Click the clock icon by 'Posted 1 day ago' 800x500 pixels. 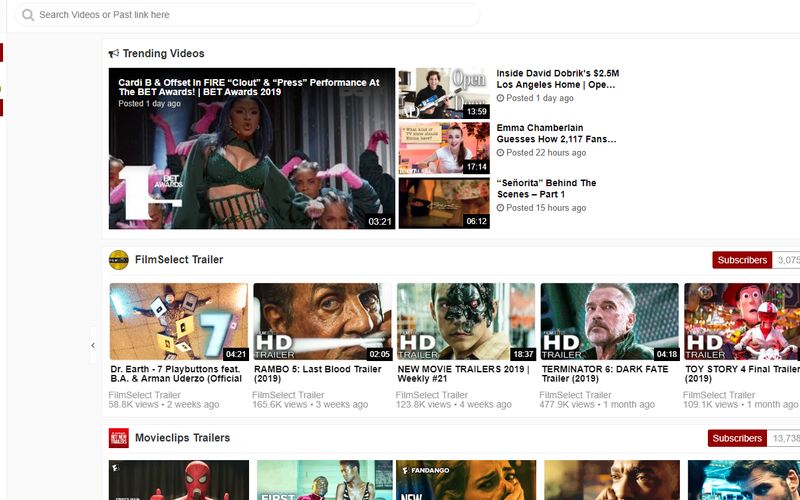500,98
